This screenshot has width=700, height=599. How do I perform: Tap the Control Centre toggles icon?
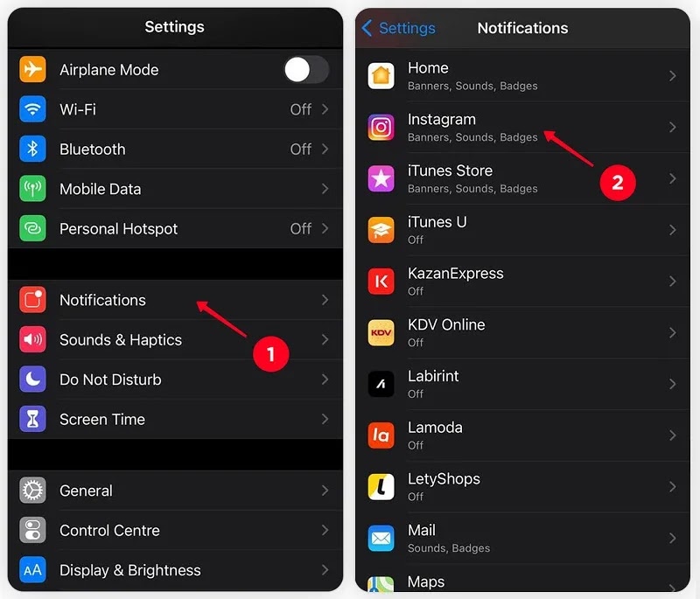pos(32,530)
